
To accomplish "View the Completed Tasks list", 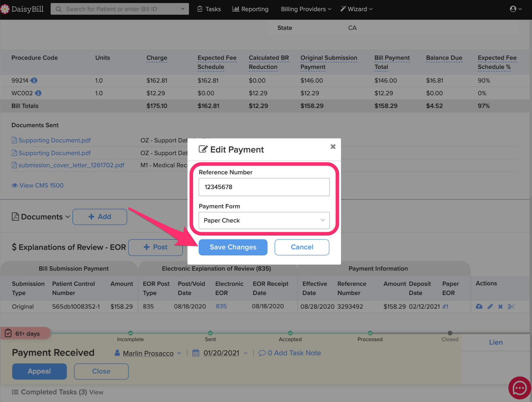I will coord(96,392).
